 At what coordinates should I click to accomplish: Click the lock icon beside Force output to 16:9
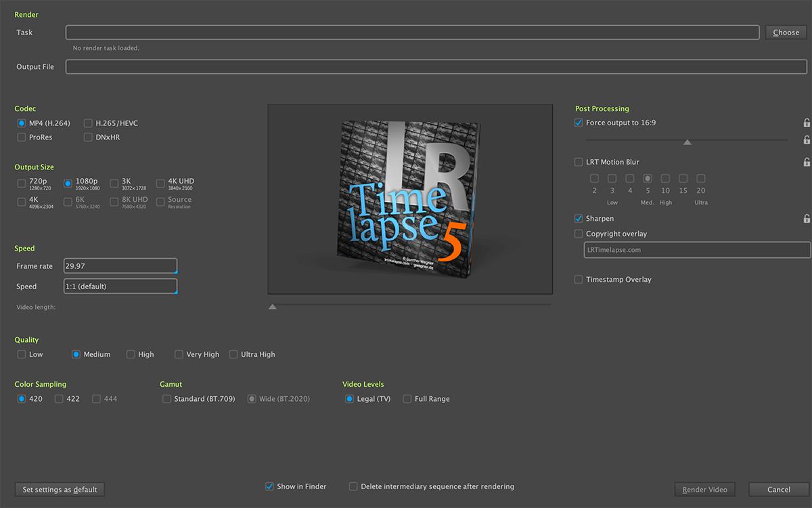[807, 123]
